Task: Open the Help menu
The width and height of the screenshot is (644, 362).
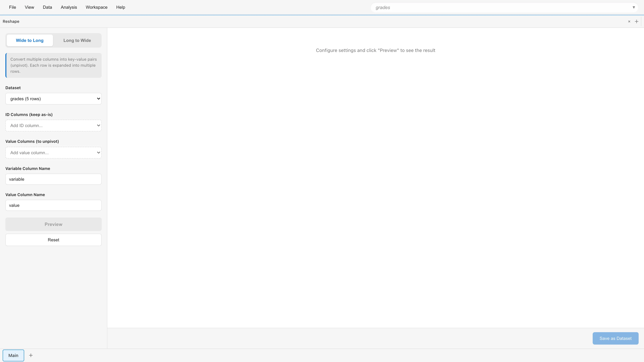Action: 121,7
